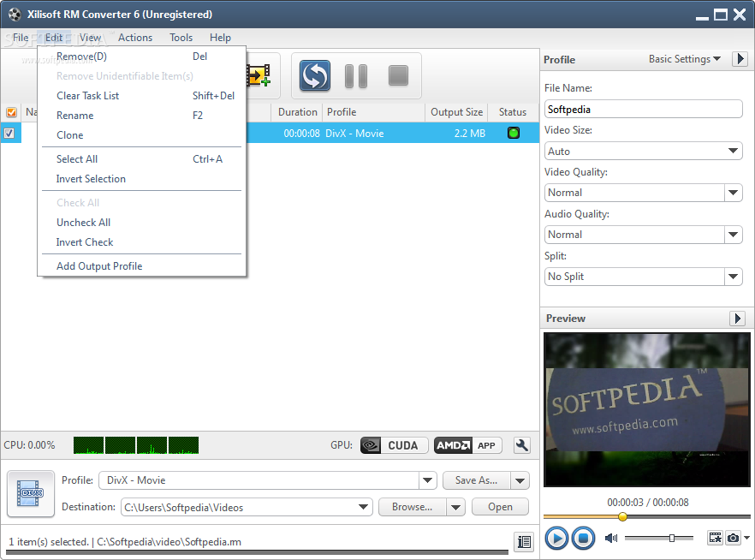
Task: Open the Actions menu
Action: (x=135, y=38)
